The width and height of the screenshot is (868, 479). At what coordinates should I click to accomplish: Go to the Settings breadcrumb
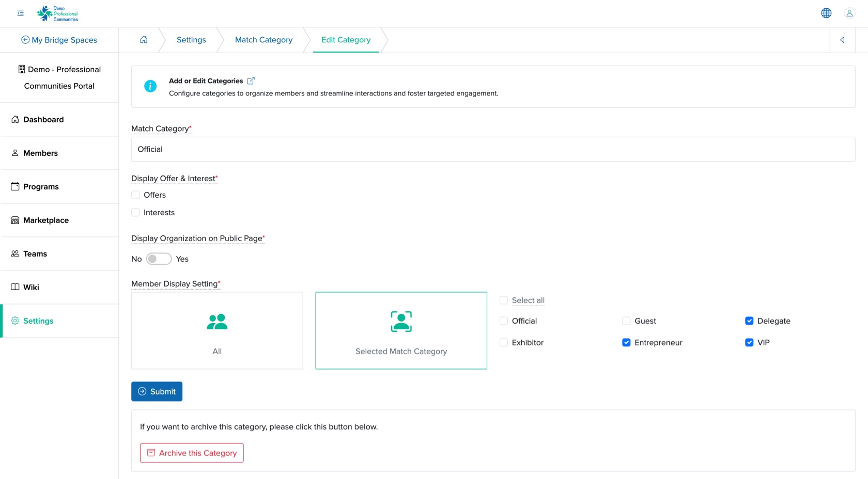coord(191,40)
